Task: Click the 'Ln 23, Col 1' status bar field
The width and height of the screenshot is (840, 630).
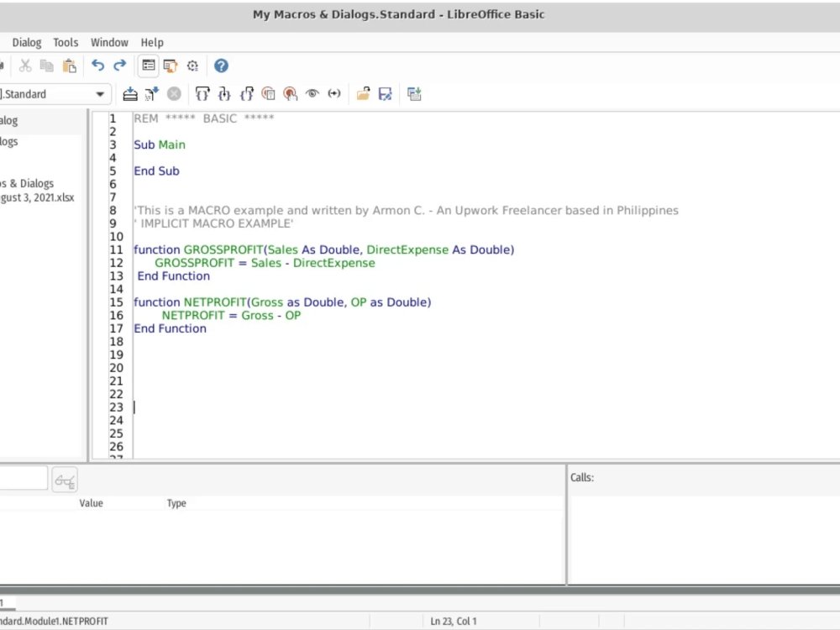Action: (454, 621)
